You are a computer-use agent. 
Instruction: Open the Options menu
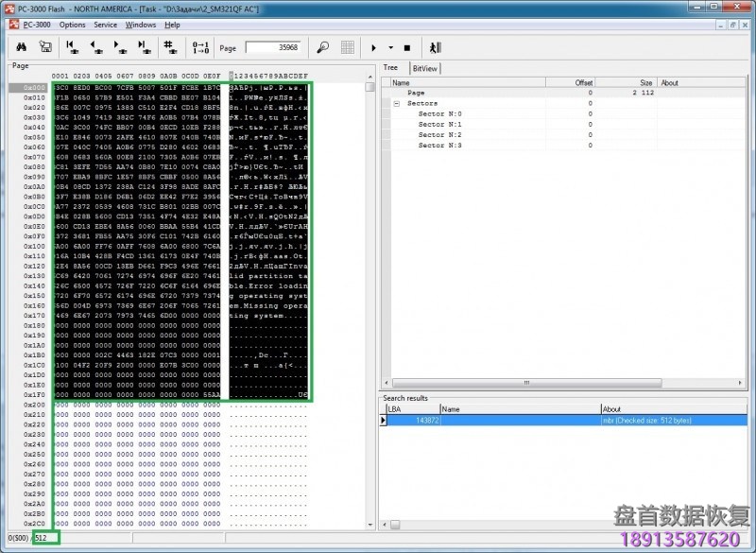72,25
